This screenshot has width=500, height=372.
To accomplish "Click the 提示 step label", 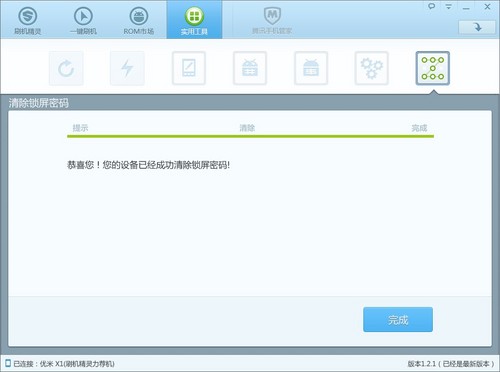I will (x=80, y=128).
